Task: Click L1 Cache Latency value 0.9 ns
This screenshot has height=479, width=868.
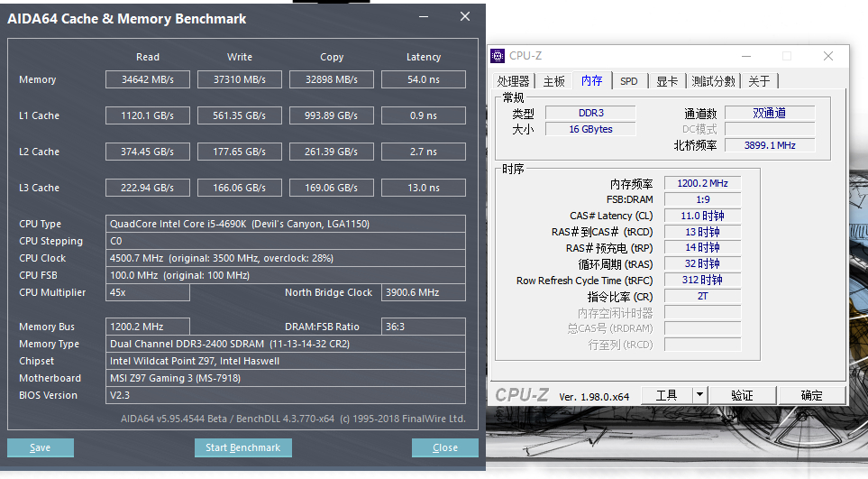Action: click(424, 115)
